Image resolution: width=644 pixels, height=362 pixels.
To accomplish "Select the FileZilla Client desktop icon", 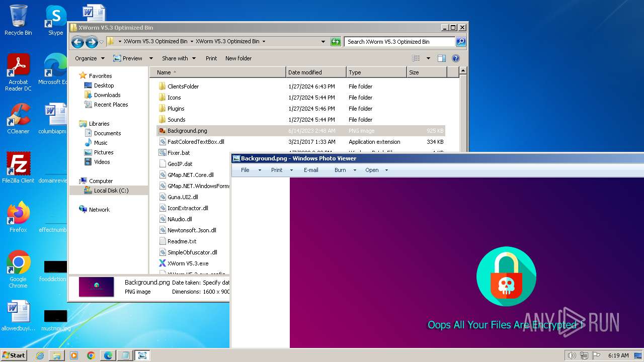I will (18, 167).
